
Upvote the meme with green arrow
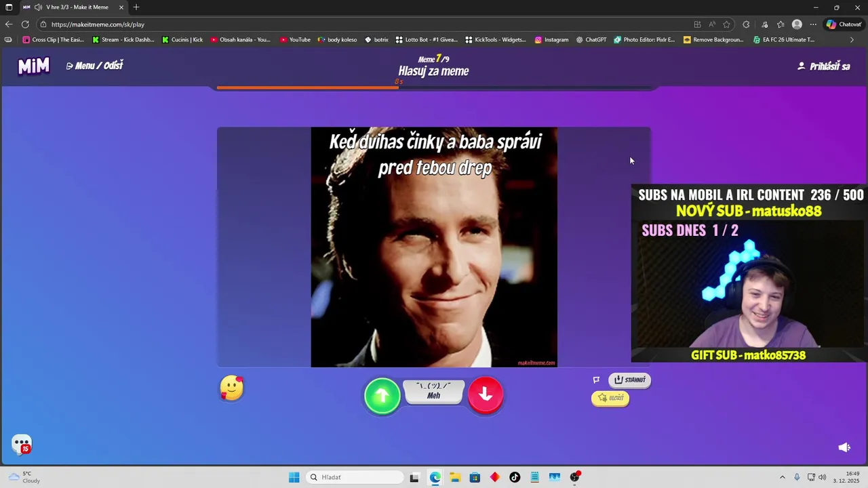[382, 396]
